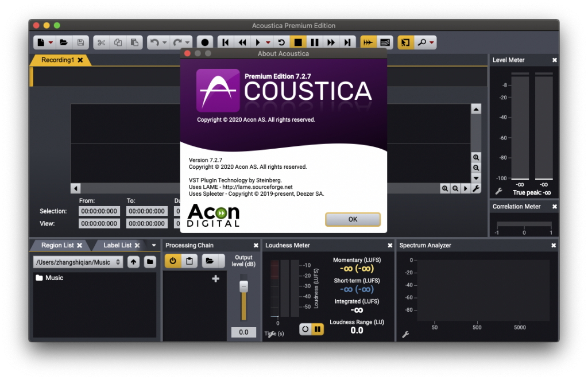Move the timeline view right with the right arrow
The width and height of the screenshot is (588, 380).
click(465, 188)
